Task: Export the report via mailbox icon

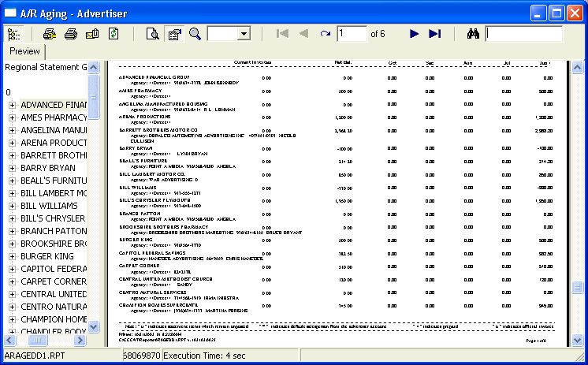Action: pos(92,34)
